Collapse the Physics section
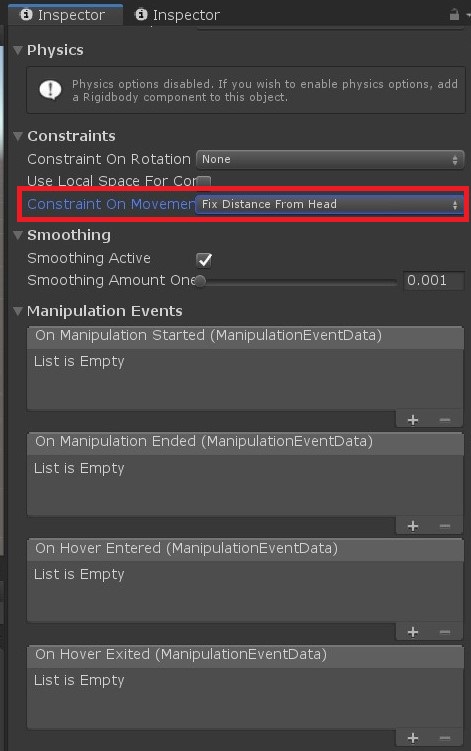Viewport: 471px width, 751px height. pos(18,50)
